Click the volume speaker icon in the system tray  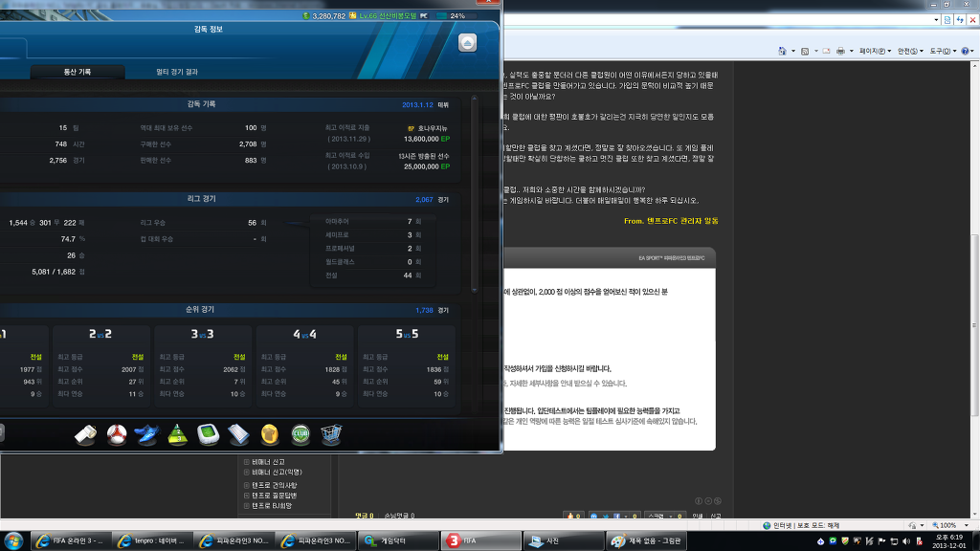point(906,541)
